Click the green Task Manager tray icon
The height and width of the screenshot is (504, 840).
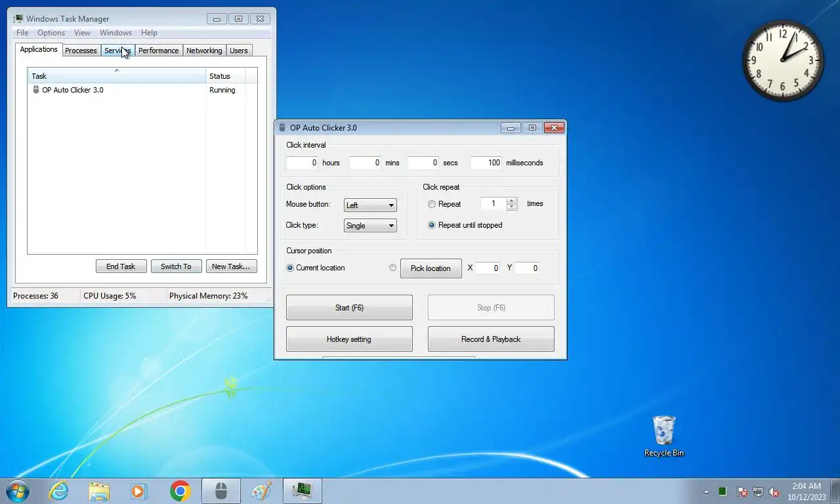(x=723, y=492)
